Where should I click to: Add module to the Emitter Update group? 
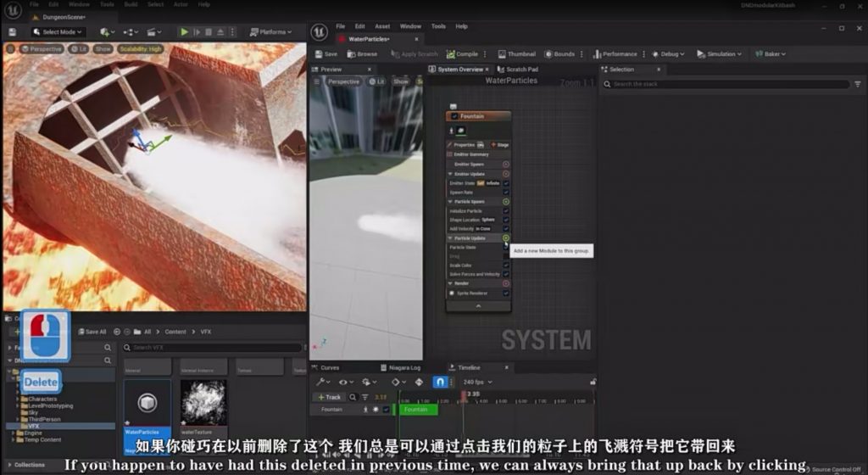click(506, 174)
